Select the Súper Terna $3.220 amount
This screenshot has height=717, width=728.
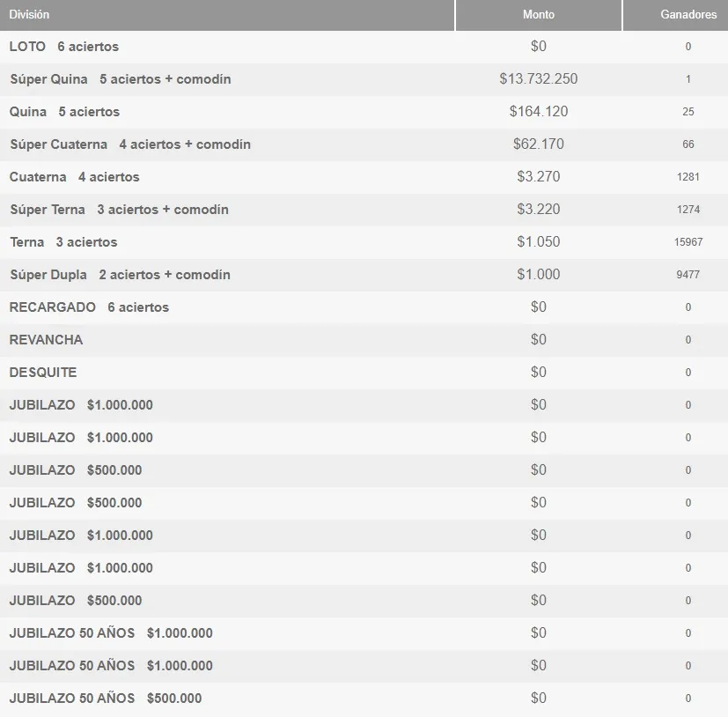(x=538, y=210)
